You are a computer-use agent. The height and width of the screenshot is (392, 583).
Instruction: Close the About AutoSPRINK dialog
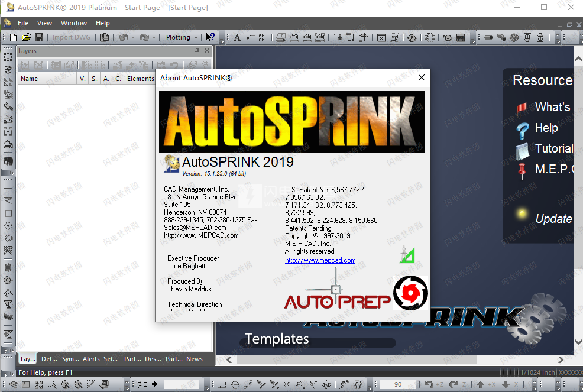(421, 77)
